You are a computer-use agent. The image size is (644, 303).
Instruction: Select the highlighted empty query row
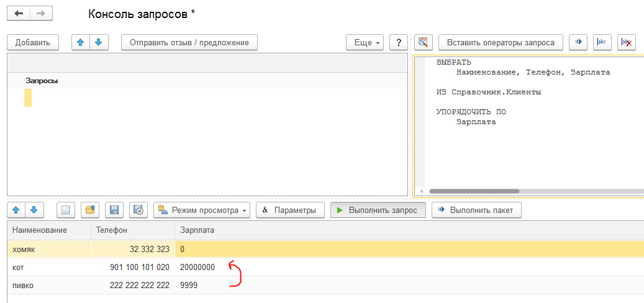point(28,97)
